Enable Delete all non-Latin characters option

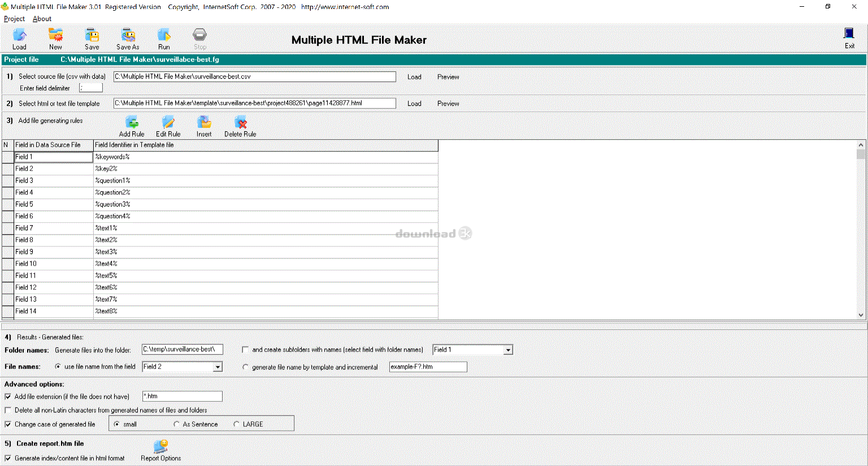[x=8, y=410]
